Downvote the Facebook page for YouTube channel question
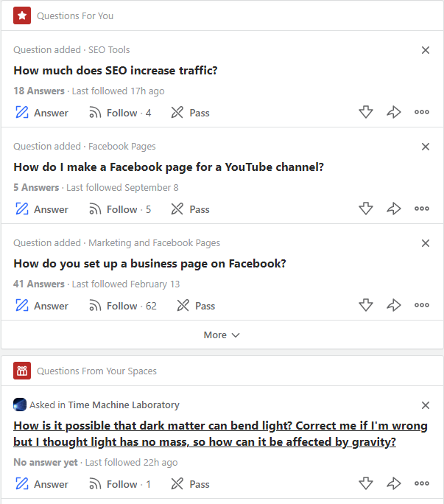The width and height of the screenshot is (444, 504). (x=366, y=209)
